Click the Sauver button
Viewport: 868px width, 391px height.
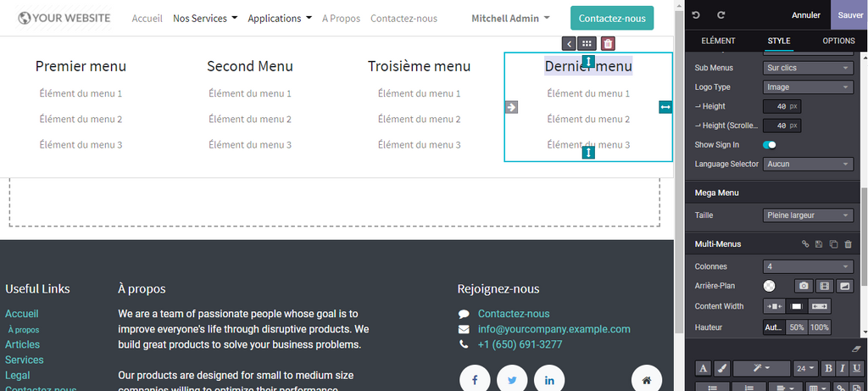849,15
